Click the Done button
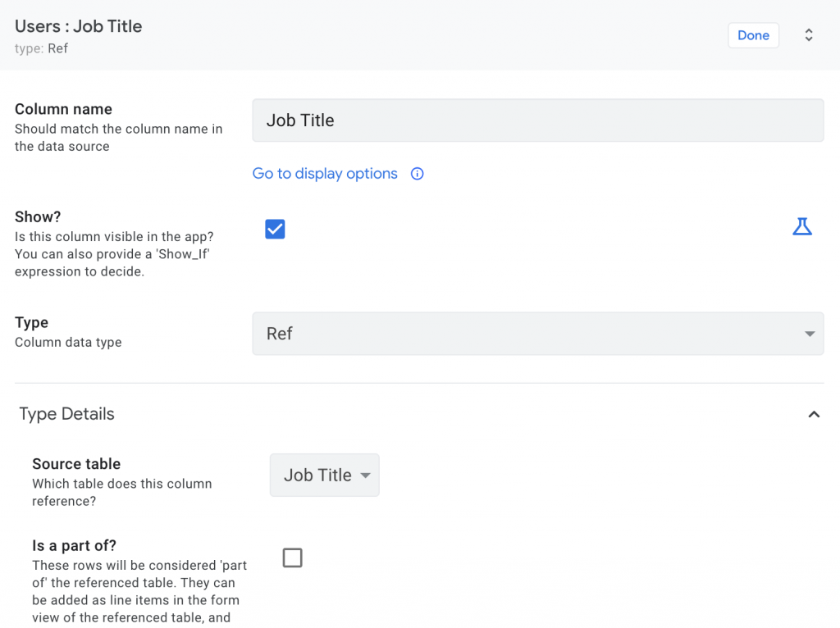Screen dimensions: 840x628 click(753, 35)
